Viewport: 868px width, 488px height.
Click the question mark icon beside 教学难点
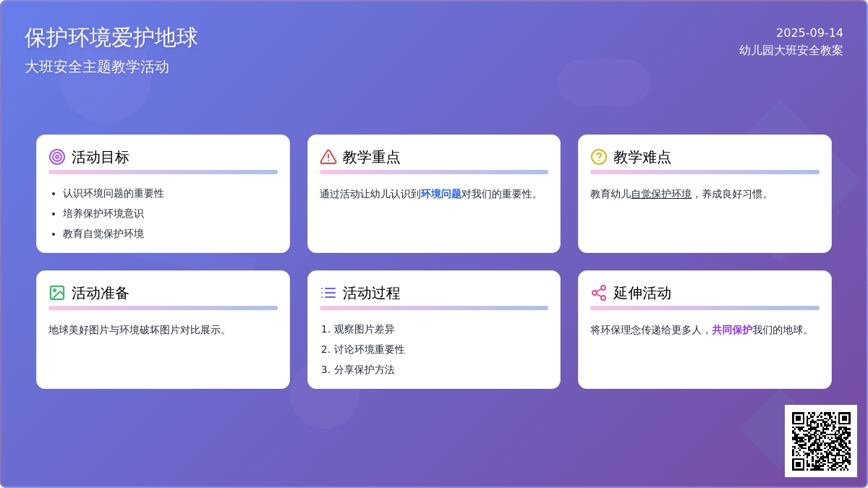599,157
